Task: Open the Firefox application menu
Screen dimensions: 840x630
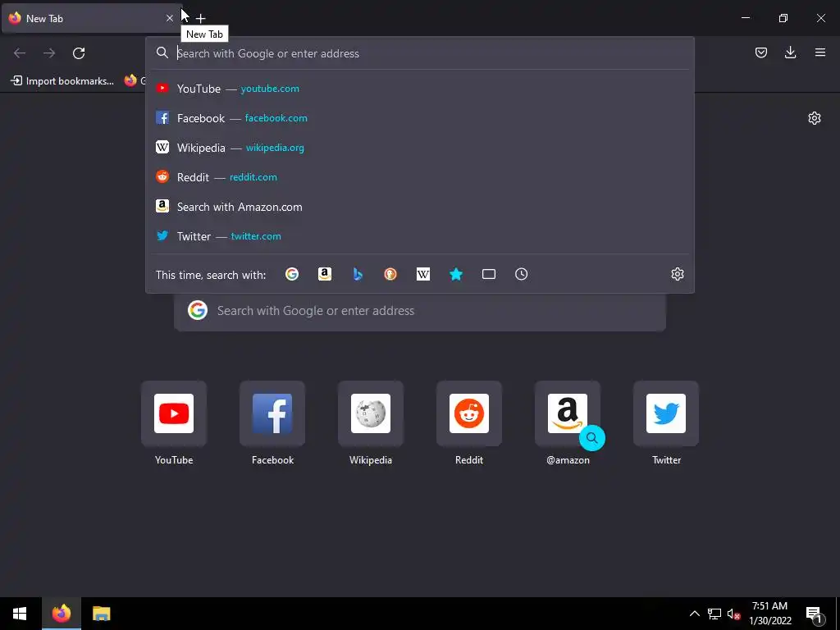Action: [819, 52]
